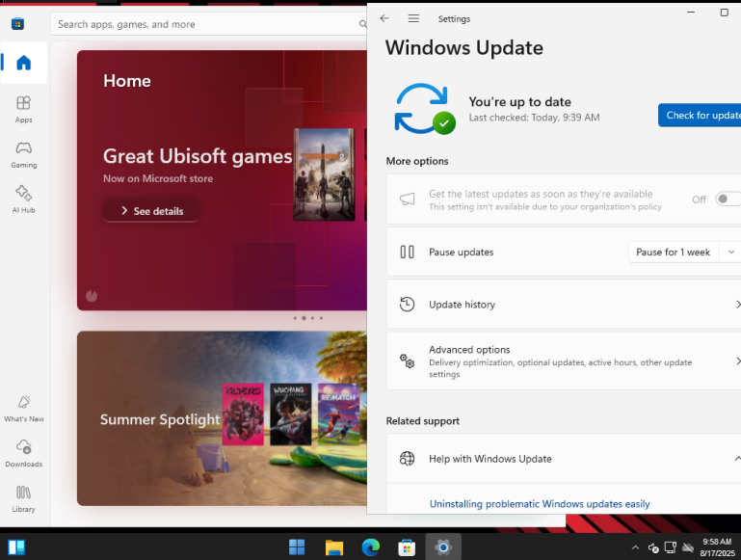Image resolution: width=741 pixels, height=560 pixels.
Task: Go back in Settings window
Action: 384,18
